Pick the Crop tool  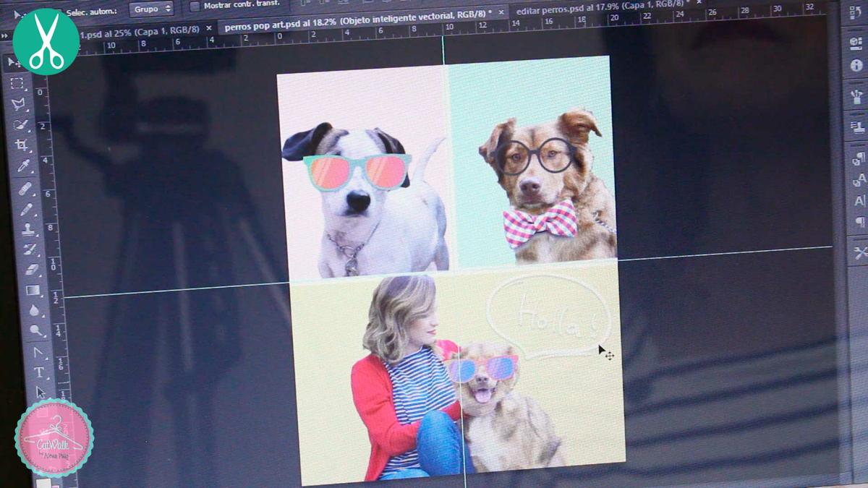click(22, 145)
